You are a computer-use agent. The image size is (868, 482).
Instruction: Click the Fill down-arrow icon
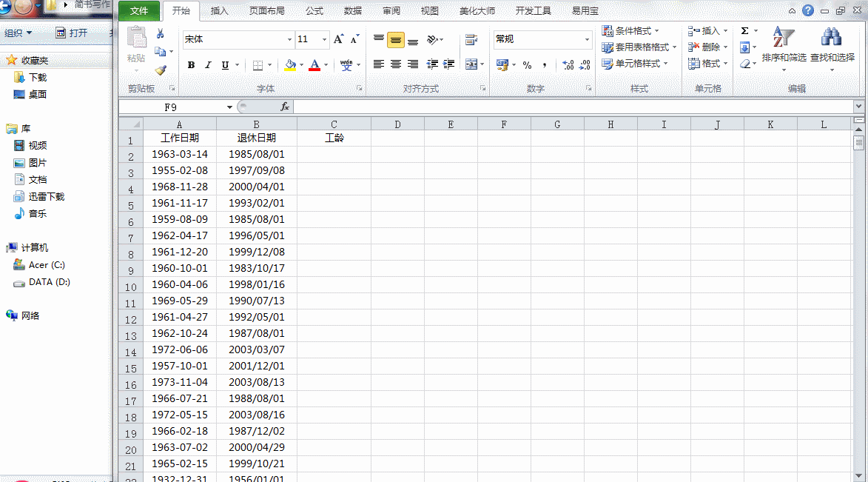[x=745, y=47]
